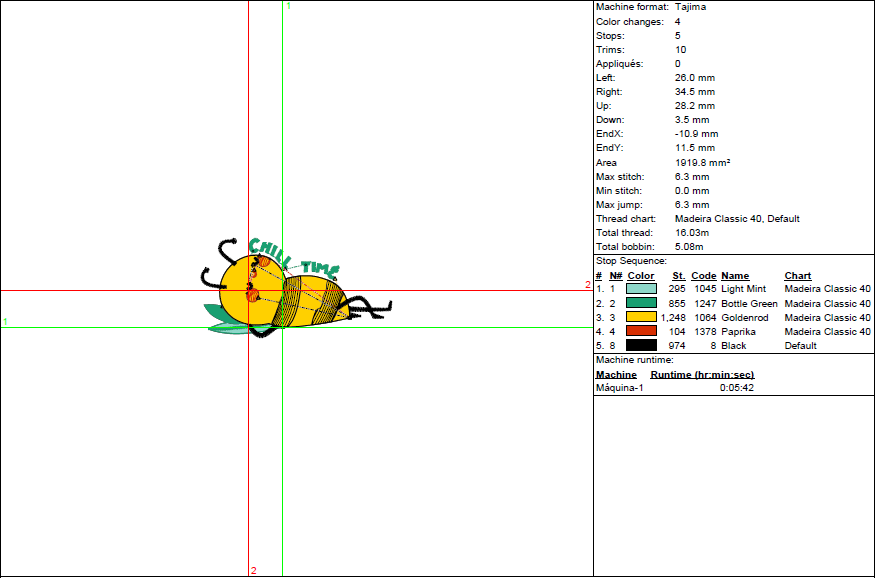
Task: Choose the Paprika color swatch
Action: click(x=641, y=331)
